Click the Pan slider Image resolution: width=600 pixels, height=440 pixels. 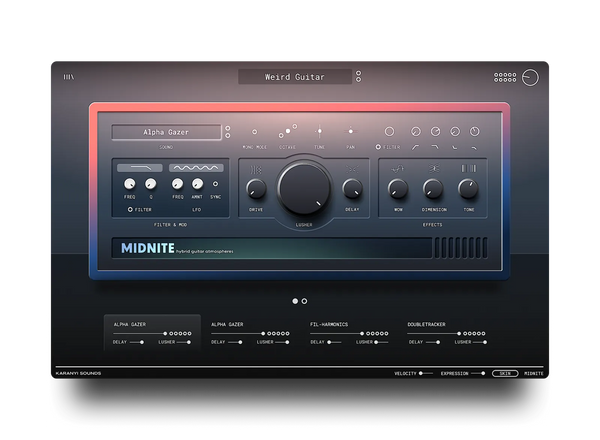(x=351, y=132)
